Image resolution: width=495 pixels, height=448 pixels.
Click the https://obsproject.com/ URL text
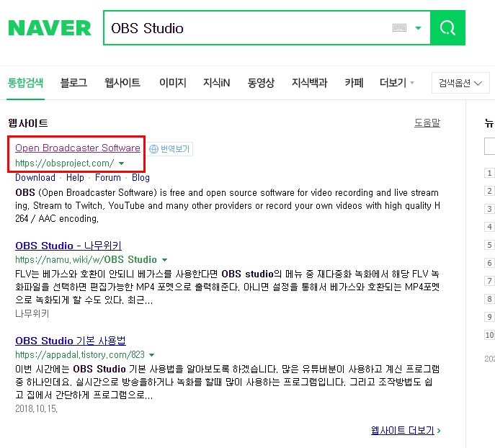tap(64, 163)
